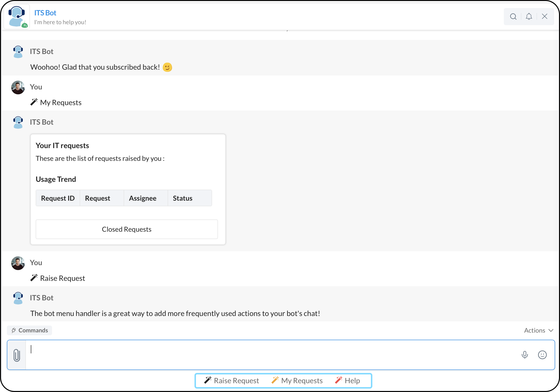Click the Assignee column header
The width and height of the screenshot is (560, 392).
(x=143, y=198)
